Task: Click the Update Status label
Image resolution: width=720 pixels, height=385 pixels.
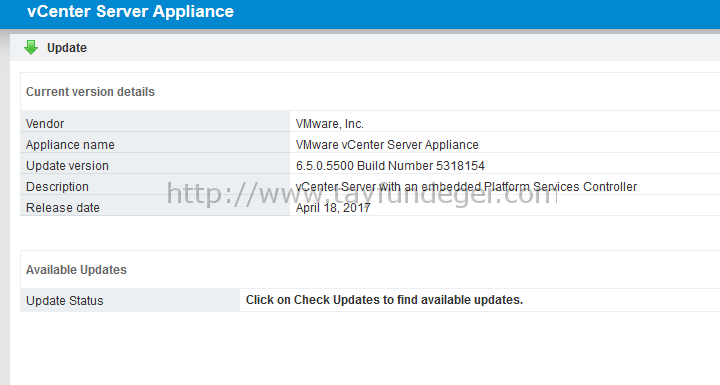Action: [x=64, y=300]
